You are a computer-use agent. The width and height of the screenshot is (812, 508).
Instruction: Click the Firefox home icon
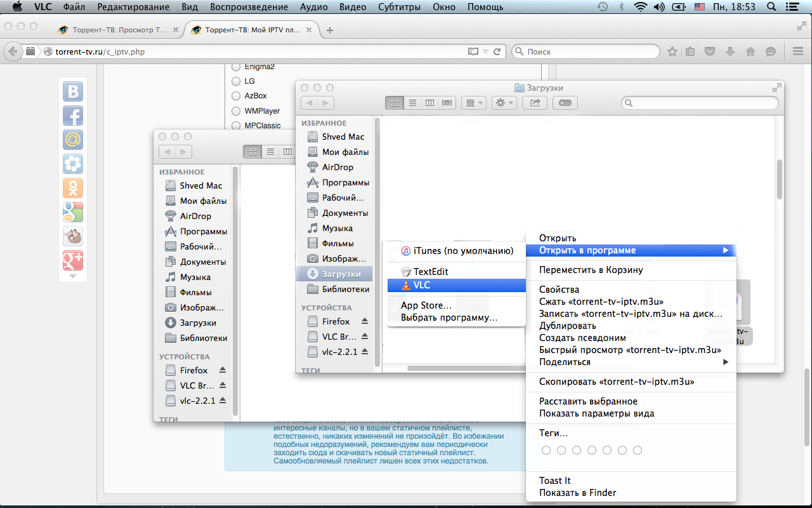[750, 51]
